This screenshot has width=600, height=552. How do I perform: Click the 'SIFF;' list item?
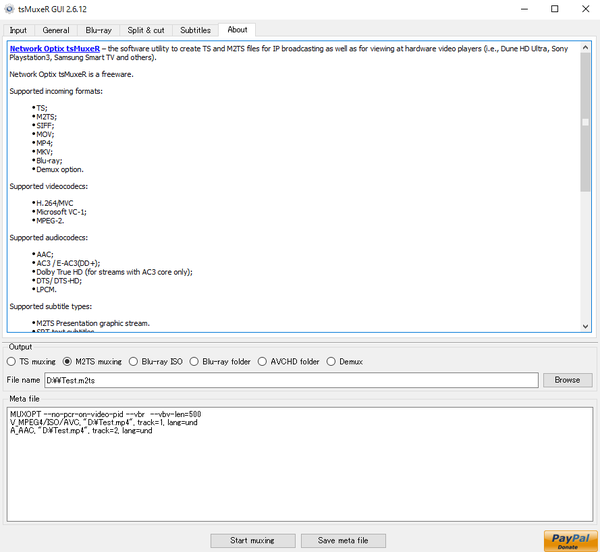[45, 125]
